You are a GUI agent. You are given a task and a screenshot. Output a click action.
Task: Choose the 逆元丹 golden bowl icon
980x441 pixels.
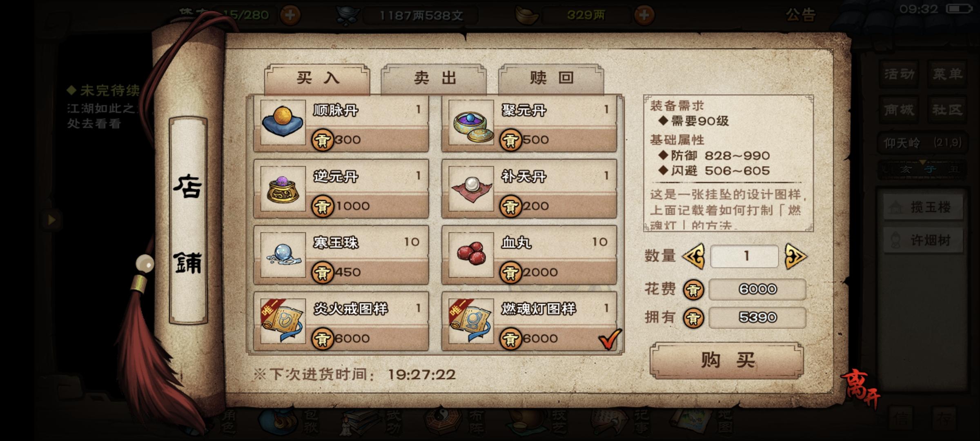283,189
